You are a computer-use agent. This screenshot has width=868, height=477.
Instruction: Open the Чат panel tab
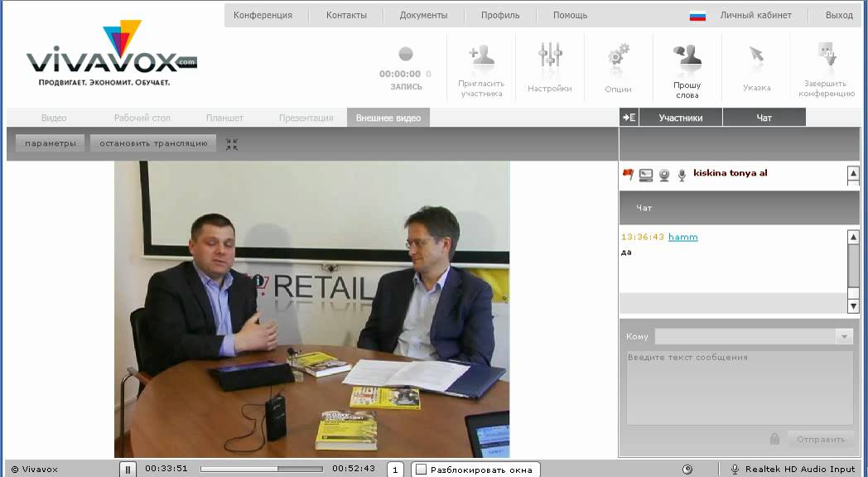point(764,118)
